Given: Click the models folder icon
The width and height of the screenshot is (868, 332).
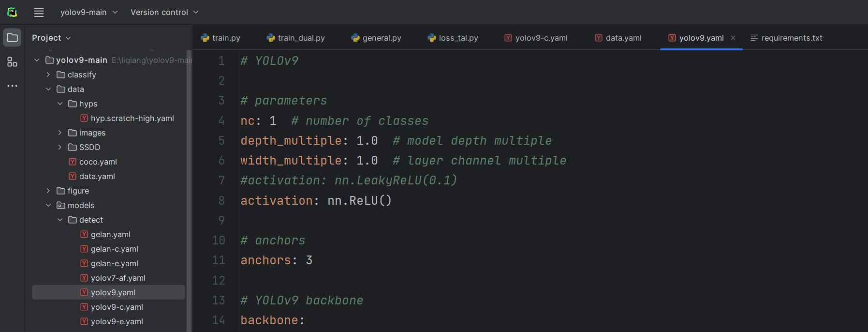Looking at the screenshot, I should pos(61,205).
